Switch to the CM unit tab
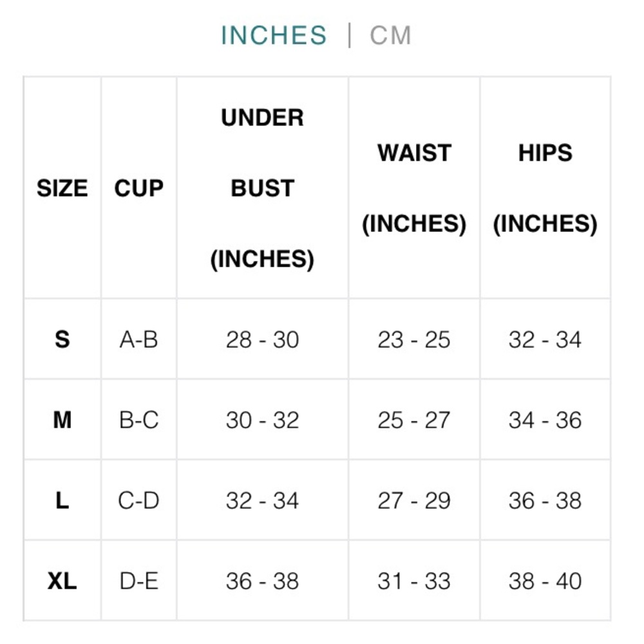This screenshot has height=644, width=644. click(x=390, y=35)
